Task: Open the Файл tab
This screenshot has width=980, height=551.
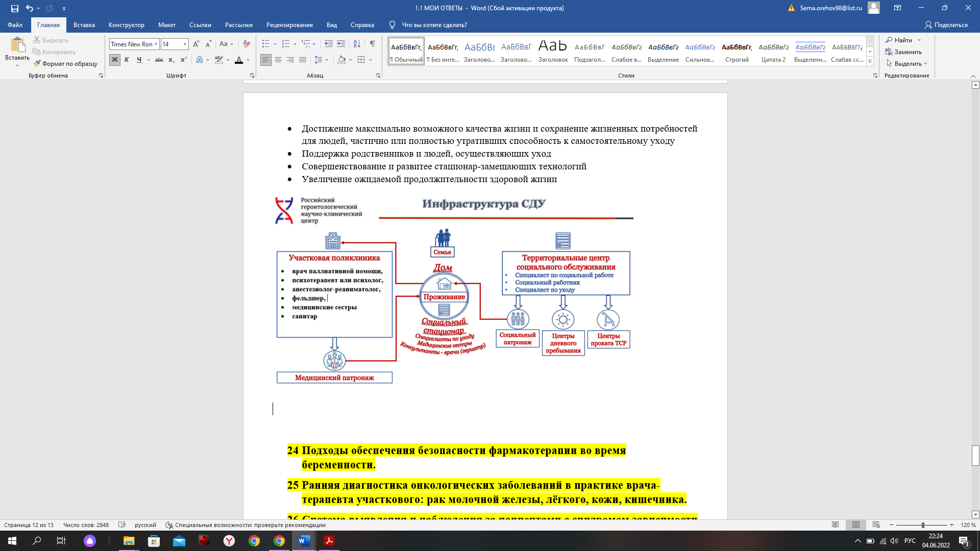Action: click(x=15, y=25)
